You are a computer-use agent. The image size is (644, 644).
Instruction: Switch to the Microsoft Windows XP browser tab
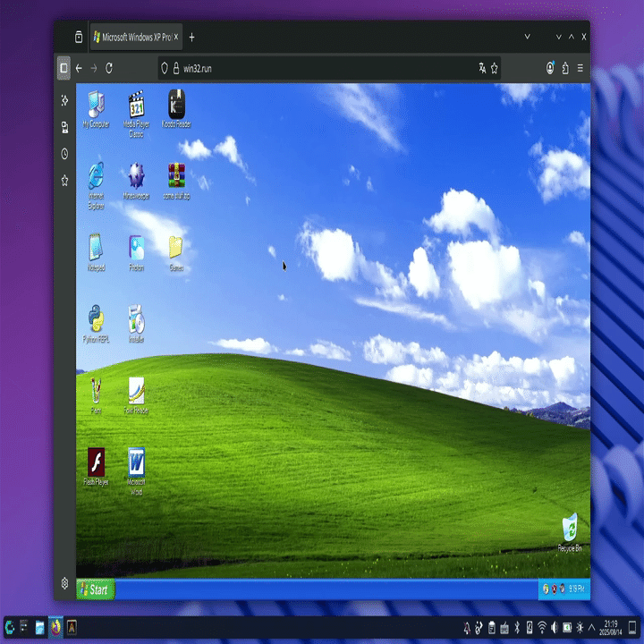pyautogui.click(x=136, y=38)
